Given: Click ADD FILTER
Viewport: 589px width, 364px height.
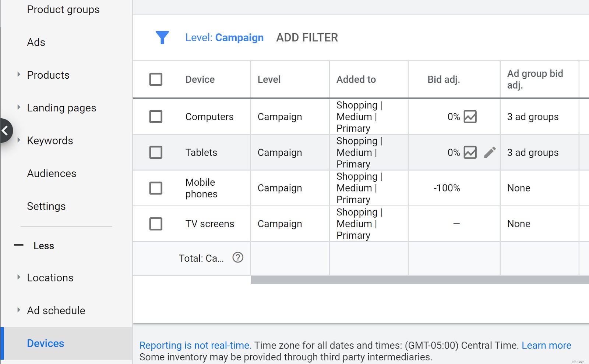Looking at the screenshot, I should [x=307, y=37].
